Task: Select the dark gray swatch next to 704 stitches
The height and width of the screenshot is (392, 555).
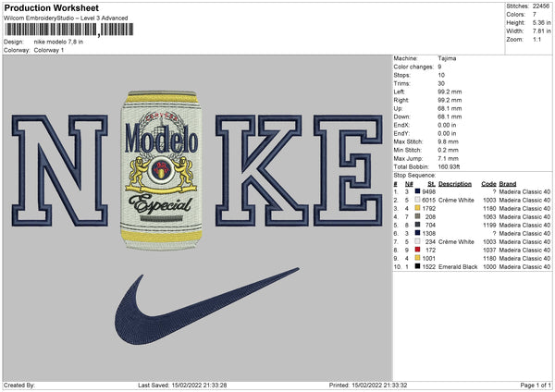Action: tap(417, 225)
